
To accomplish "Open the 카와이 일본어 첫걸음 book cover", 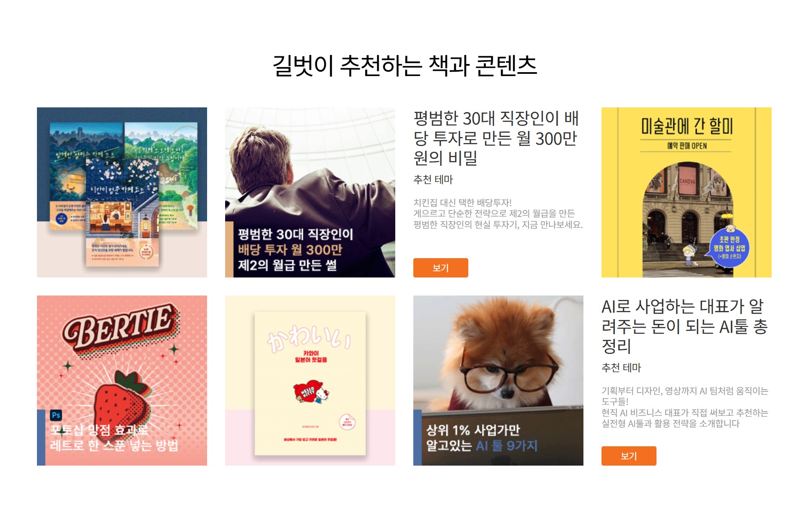I will click(x=310, y=380).
